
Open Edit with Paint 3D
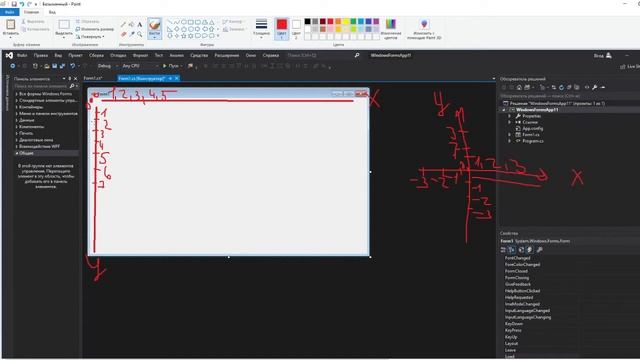point(424,29)
